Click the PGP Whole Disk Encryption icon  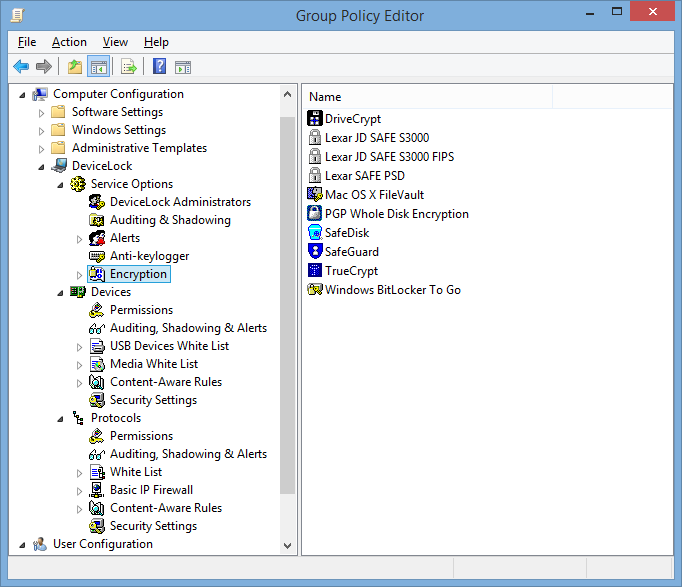click(314, 213)
